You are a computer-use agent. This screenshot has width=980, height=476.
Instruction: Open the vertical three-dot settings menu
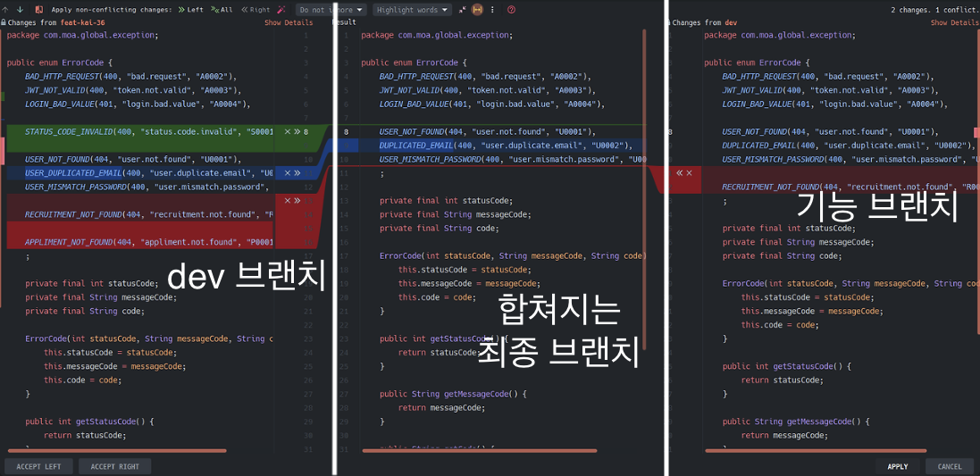pyautogui.click(x=493, y=9)
